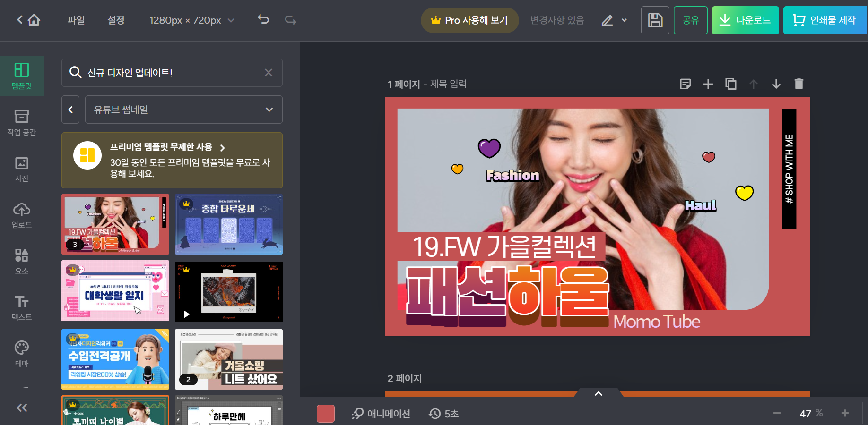The image size is (868, 425).
Task: Expand the edit mode dropdown arrow
Action: coord(624,20)
